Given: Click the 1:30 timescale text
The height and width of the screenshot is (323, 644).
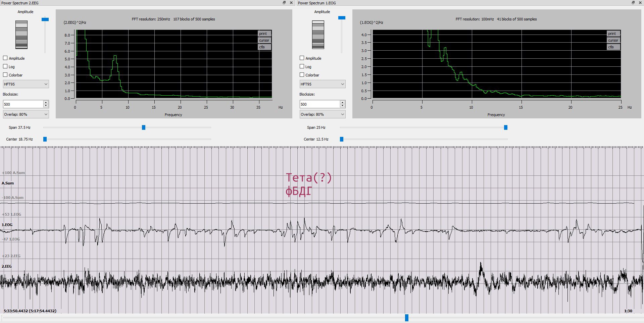Looking at the screenshot, I should [x=628, y=311].
